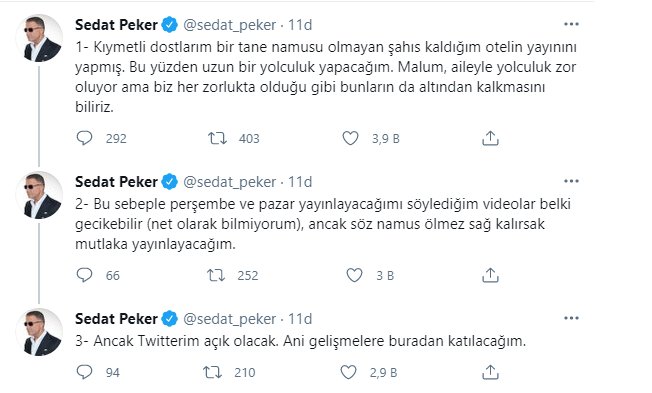Reply to the first tweet with 292 replies

84,138
